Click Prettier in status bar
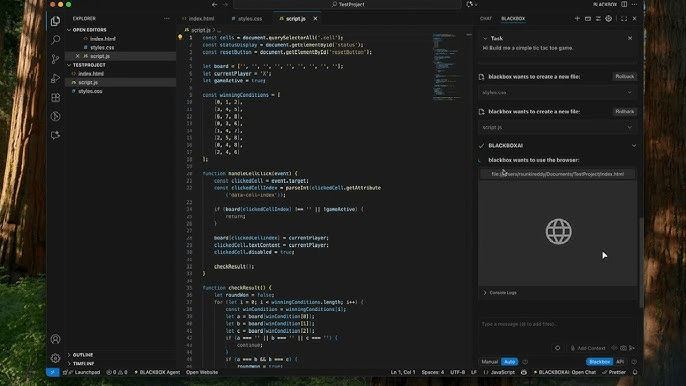The image size is (686, 386). coord(614,372)
